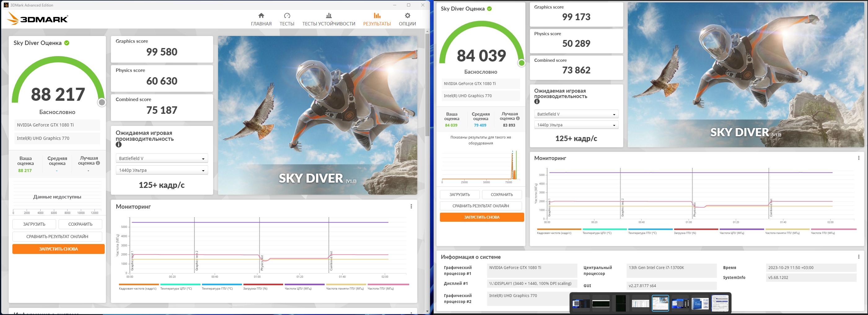
Task: Open the three-dot menu of Информация о системе
Action: pos(859,257)
